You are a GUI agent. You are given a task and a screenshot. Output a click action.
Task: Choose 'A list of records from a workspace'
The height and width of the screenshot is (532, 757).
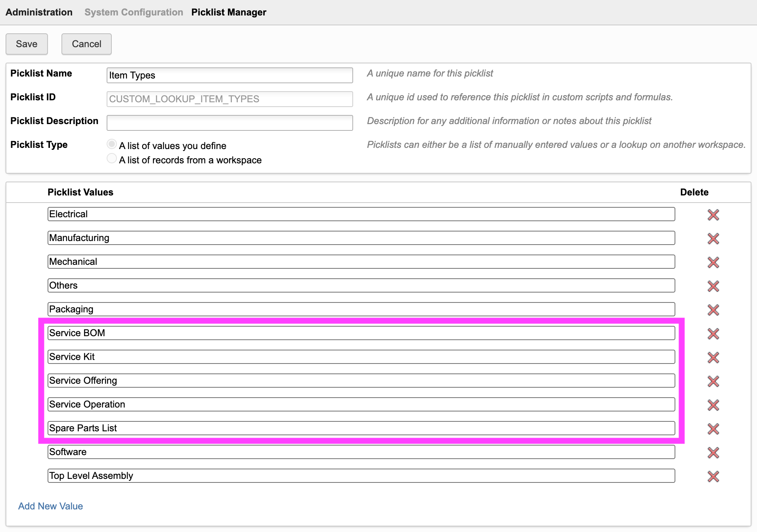point(112,159)
